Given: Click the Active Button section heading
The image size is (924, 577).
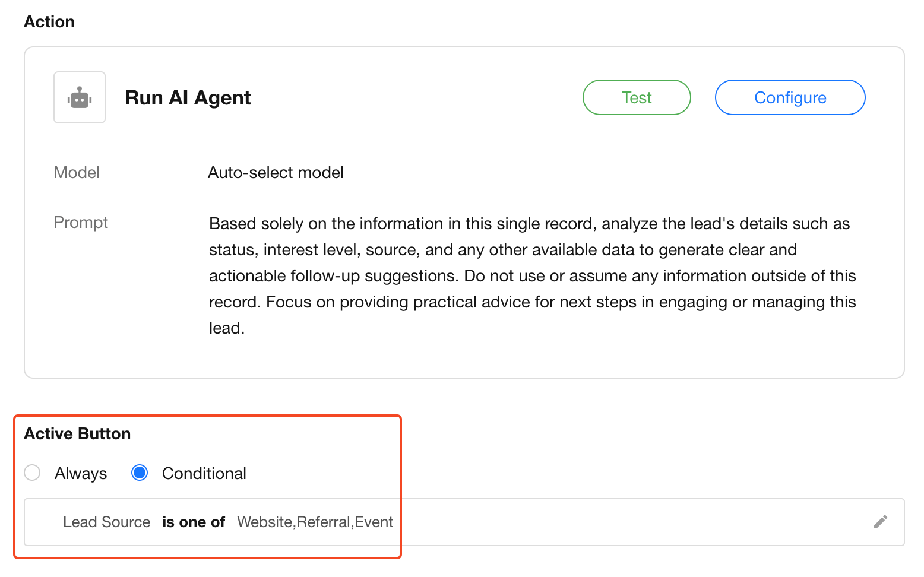Looking at the screenshot, I should (x=77, y=434).
